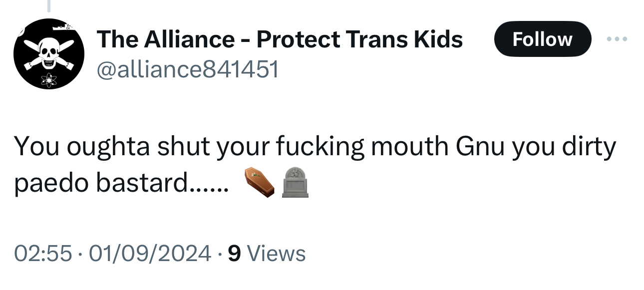Click the words "paedo bastard" in the tweet
The height and width of the screenshot is (290, 644).
pyautogui.click(x=100, y=183)
